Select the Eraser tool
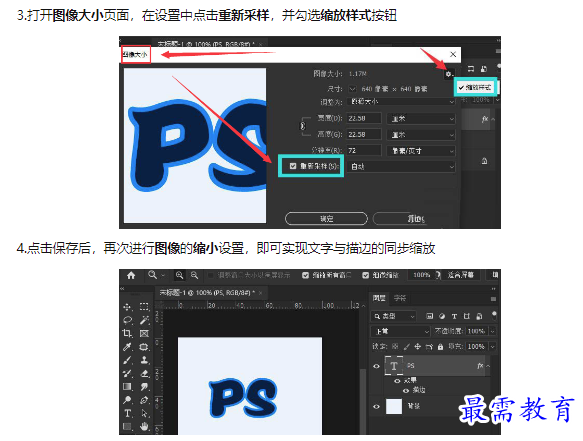Viewport: 583px width, 441px height. point(144,374)
